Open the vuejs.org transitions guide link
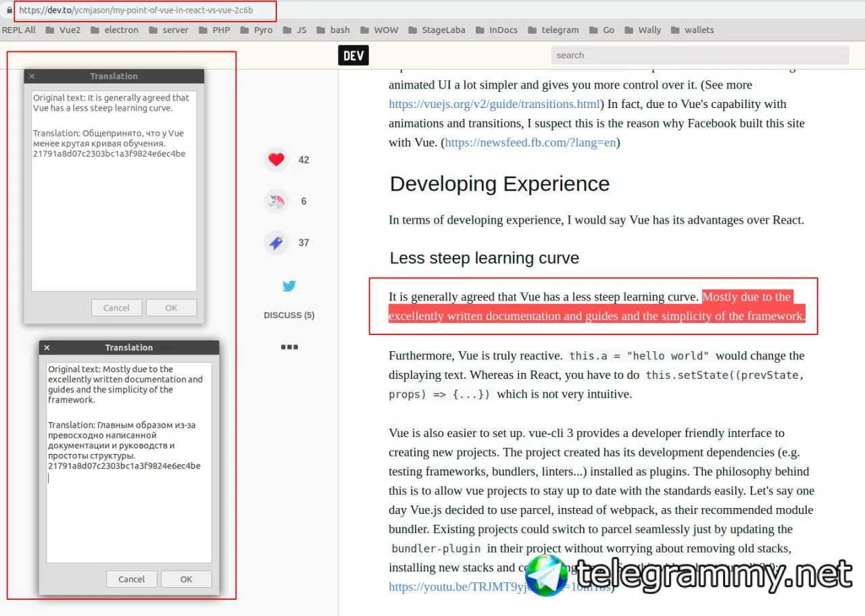Viewport: 865px width, 616px height. tap(495, 104)
